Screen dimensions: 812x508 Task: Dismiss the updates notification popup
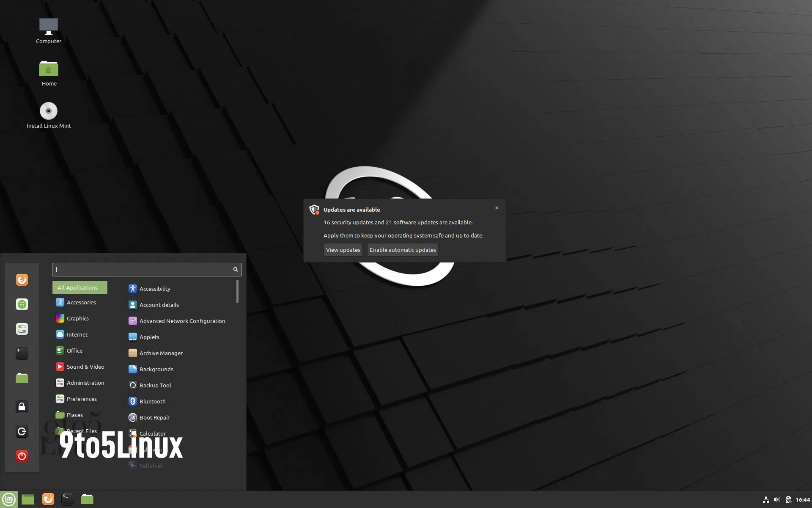[497, 208]
